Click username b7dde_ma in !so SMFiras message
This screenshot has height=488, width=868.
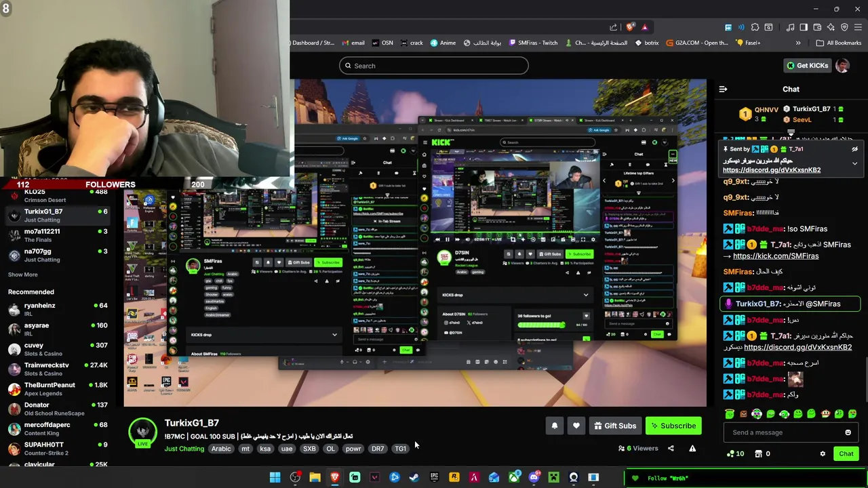click(x=765, y=229)
